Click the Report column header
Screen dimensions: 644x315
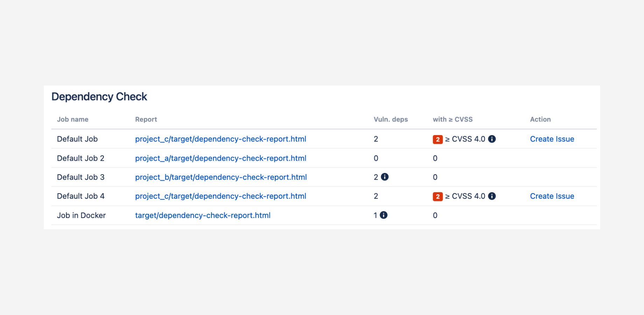click(x=146, y=119)
